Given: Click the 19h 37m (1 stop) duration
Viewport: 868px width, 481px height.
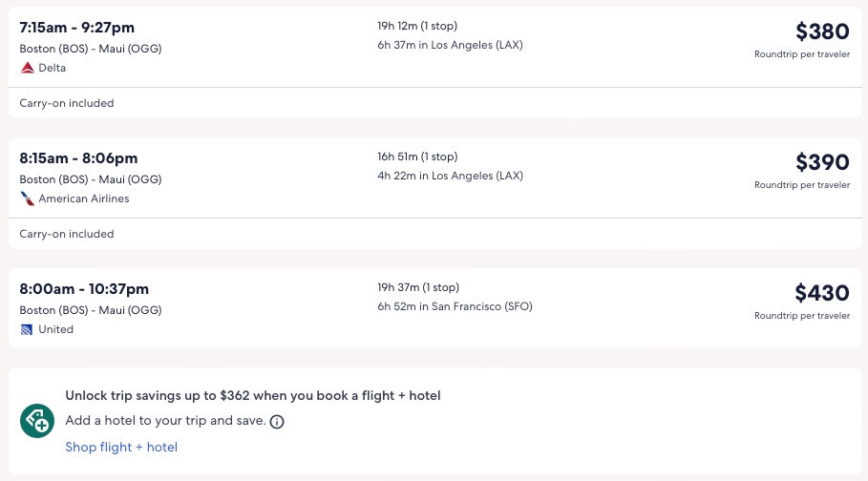Looking at the screenshot, I should tap(417, 287).
